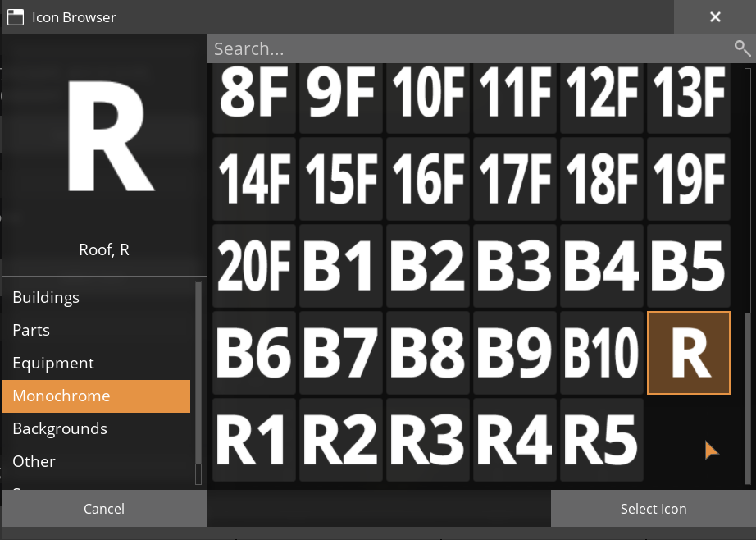
Task: Click the highlighted R roof icon
Action: (x=689, y=353)
